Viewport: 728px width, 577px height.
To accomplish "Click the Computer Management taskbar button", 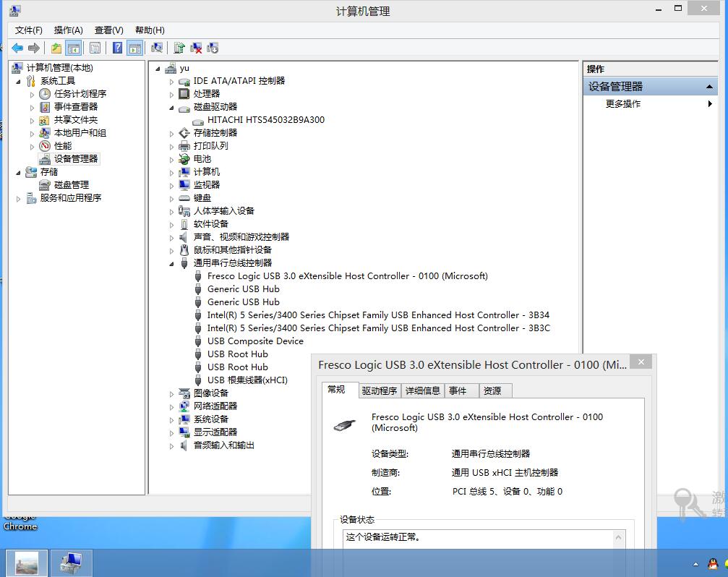I will (x=71, y=563).
